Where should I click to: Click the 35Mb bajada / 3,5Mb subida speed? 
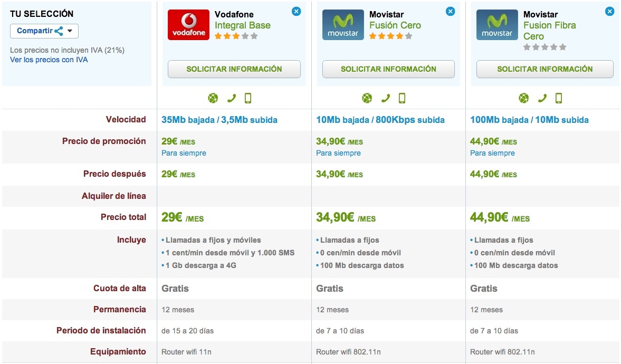click(x=219, y=120)
